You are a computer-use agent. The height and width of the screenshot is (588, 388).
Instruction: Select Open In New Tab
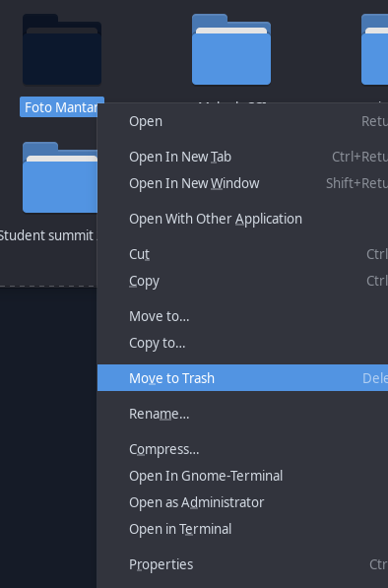pos(242,157)
